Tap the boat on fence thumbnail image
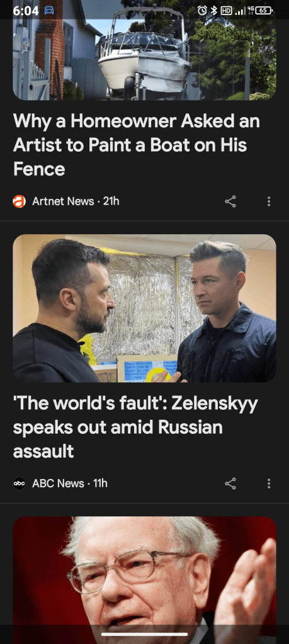The width and height of the screenshot is (289, 644). click(145, 50)
